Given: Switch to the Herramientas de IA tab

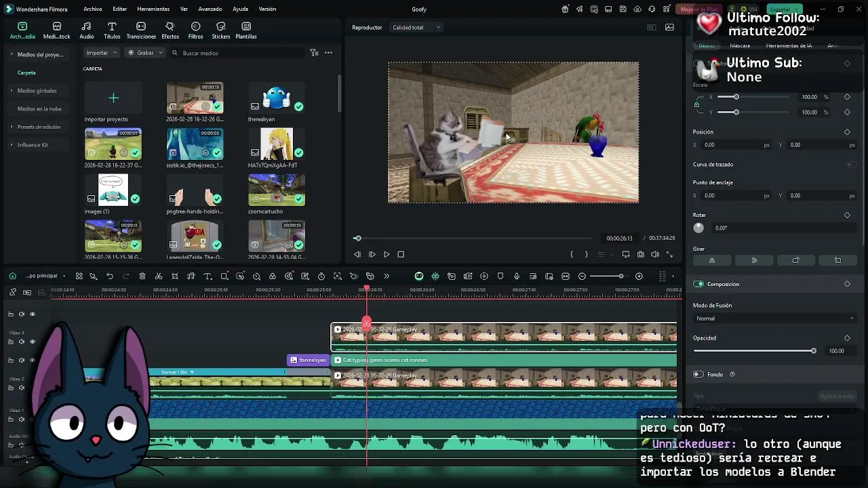Looking at the screenshot, I should (x=789, y=45).
